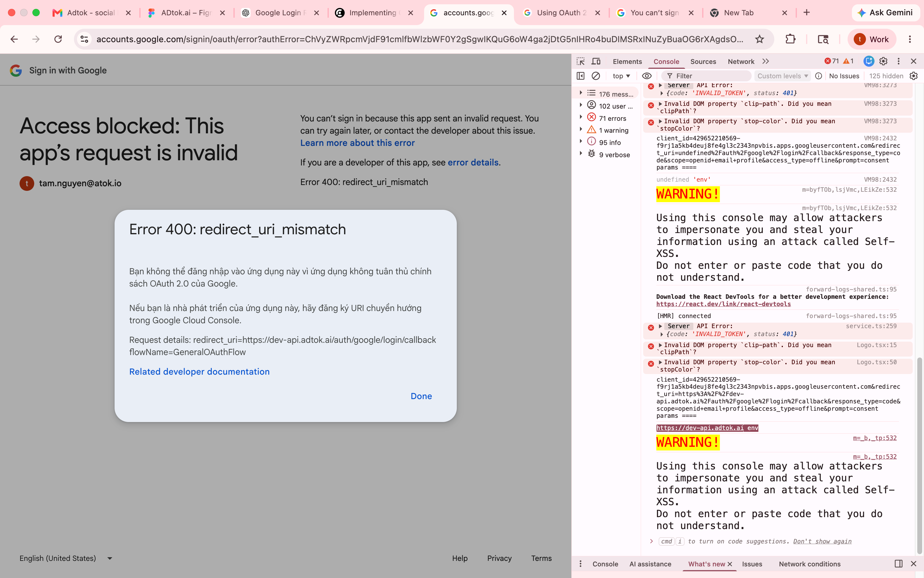The image size is (924, 578).
Task: Open the Issues drawer tab
Action: tap(752, 564)
